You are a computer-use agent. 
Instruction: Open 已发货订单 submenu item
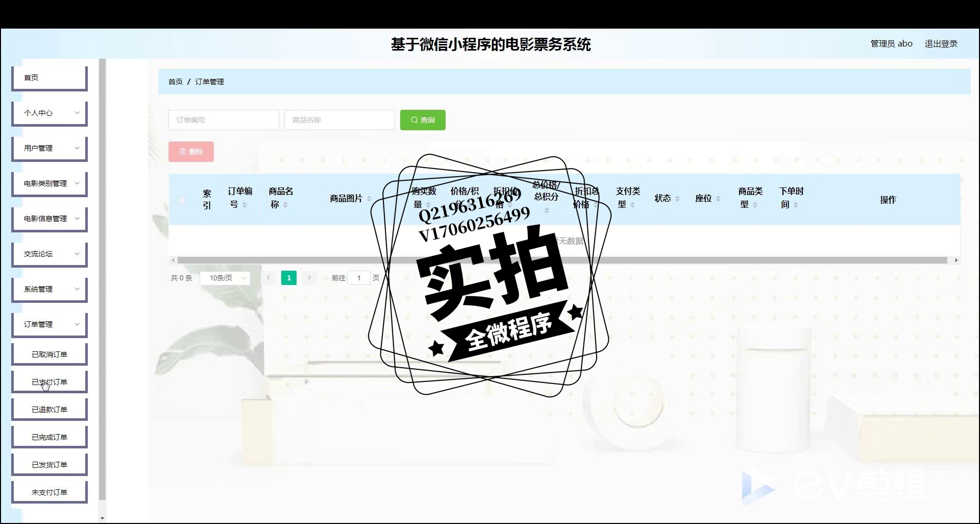pyautogui.click(x=50, y=465)
